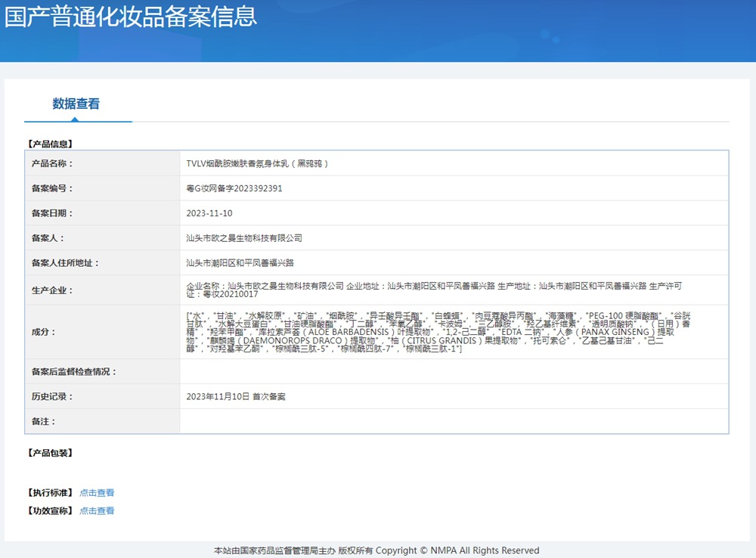Click the 【产品包装】 section heading
The image size is (756, 558).
click(50, 453)
